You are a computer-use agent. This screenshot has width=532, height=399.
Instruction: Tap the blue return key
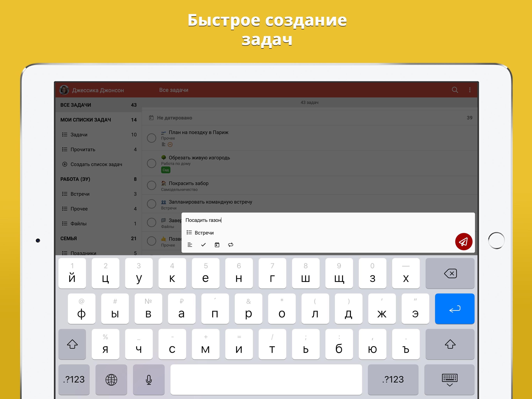454,309
